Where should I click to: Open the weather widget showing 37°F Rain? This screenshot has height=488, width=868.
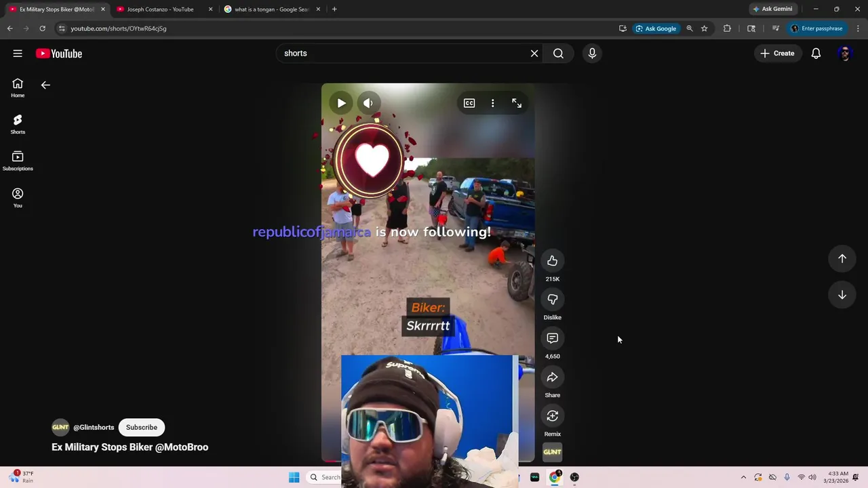click(x=21, y=477)
